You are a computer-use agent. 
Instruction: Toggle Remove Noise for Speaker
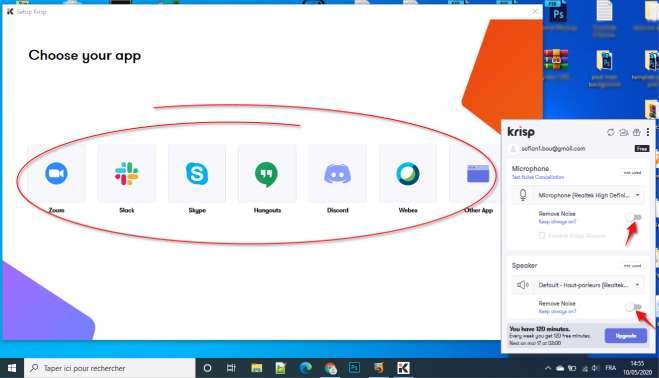coord(634,307)
